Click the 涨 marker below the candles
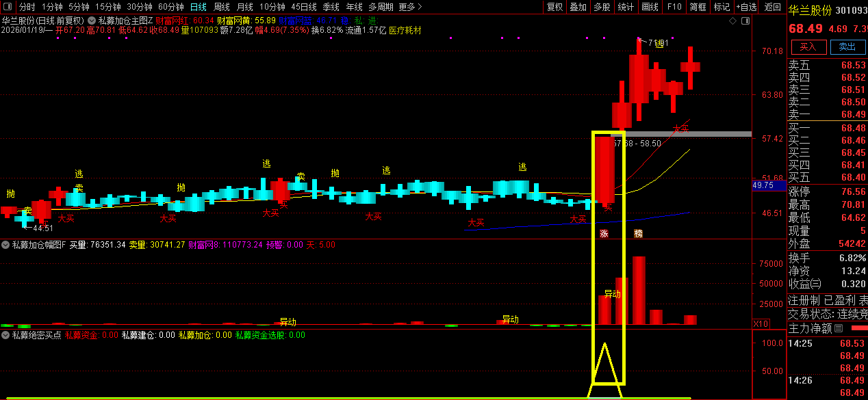868x400 pixels. (x=604, y=234)
